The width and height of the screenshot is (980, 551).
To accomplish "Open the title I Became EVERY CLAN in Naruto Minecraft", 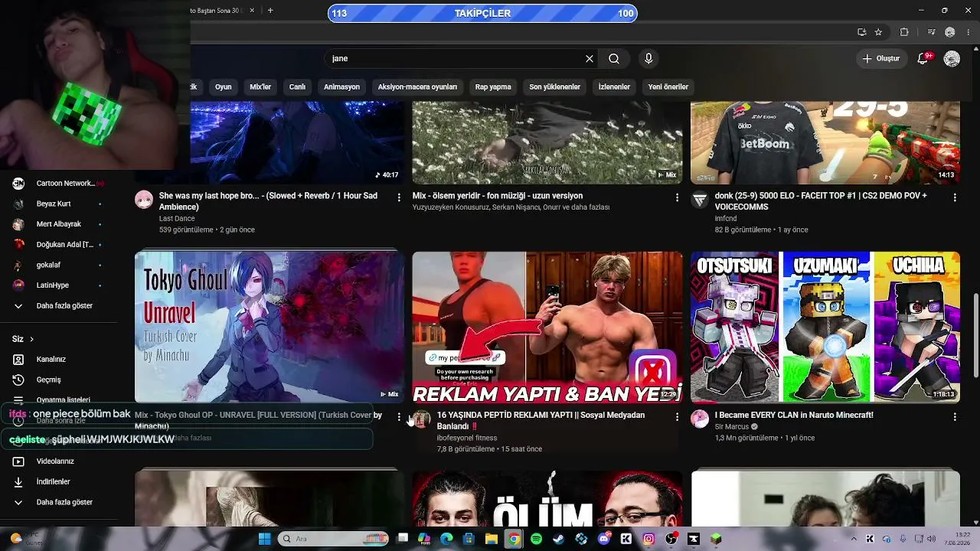I will coord(794,415).
